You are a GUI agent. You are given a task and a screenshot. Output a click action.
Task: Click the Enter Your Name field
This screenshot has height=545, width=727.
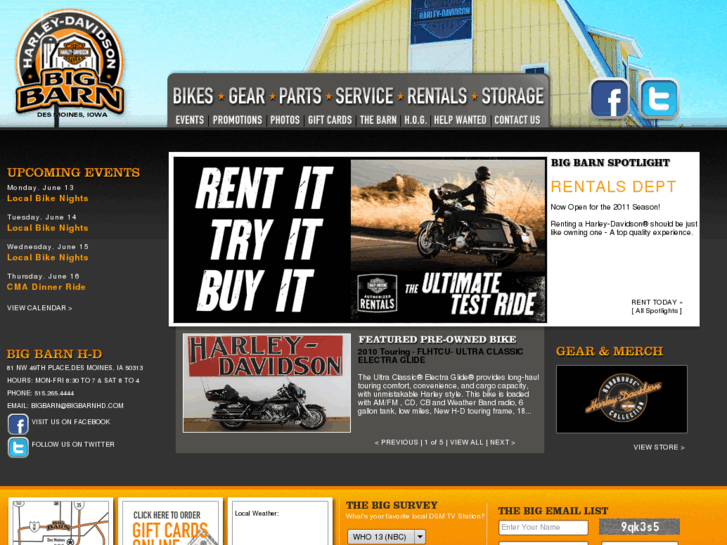(x=543, y=527)
